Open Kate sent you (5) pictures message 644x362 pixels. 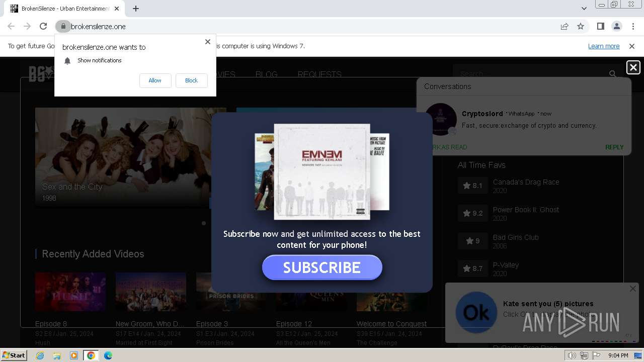pyautogui.click(x=548, y=304)
